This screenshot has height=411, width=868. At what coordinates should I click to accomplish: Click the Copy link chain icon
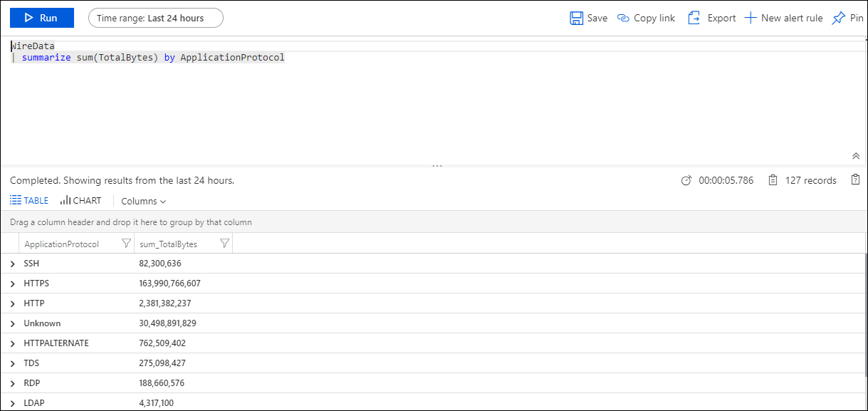pyautogui.click(x=624, y=18)
